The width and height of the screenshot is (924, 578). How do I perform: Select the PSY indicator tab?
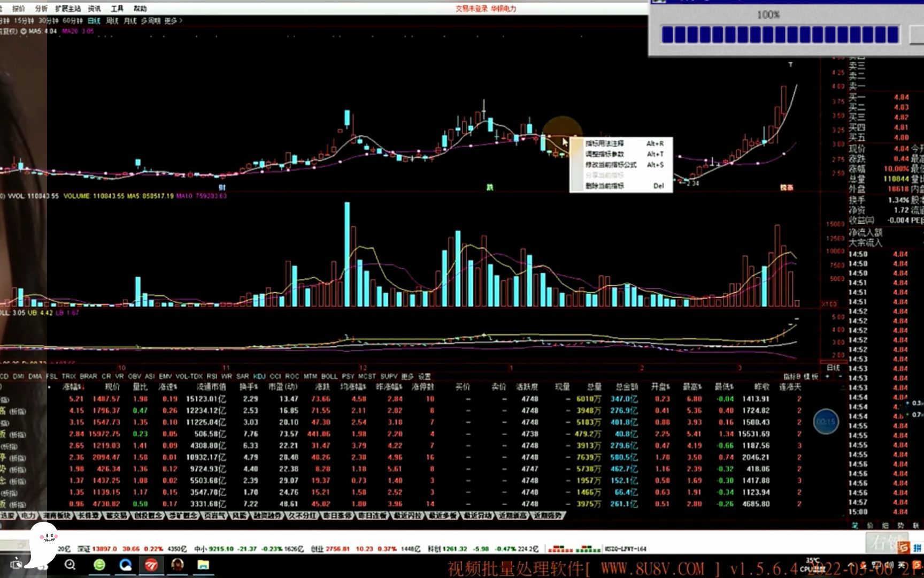[x=348, y=376]
